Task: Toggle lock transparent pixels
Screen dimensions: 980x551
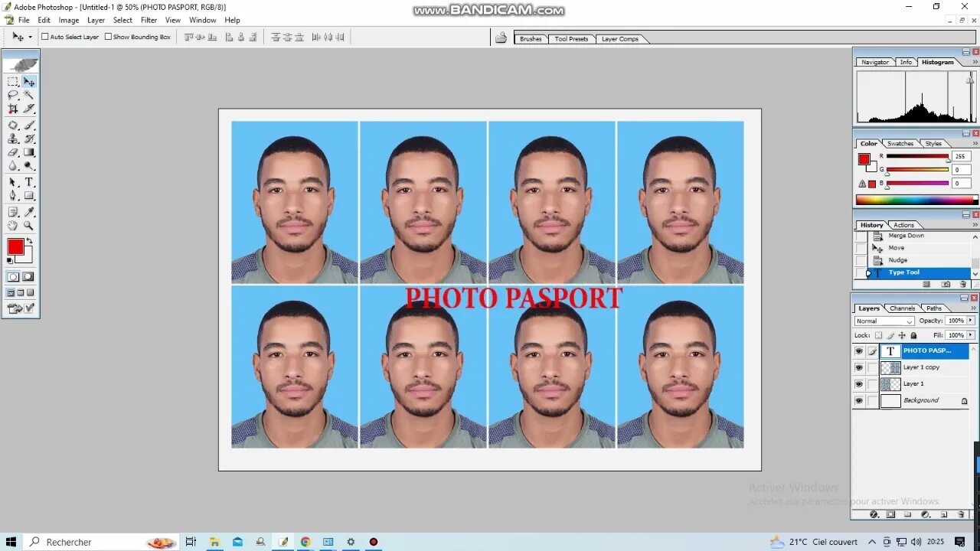Action: (x=878, y=335)
